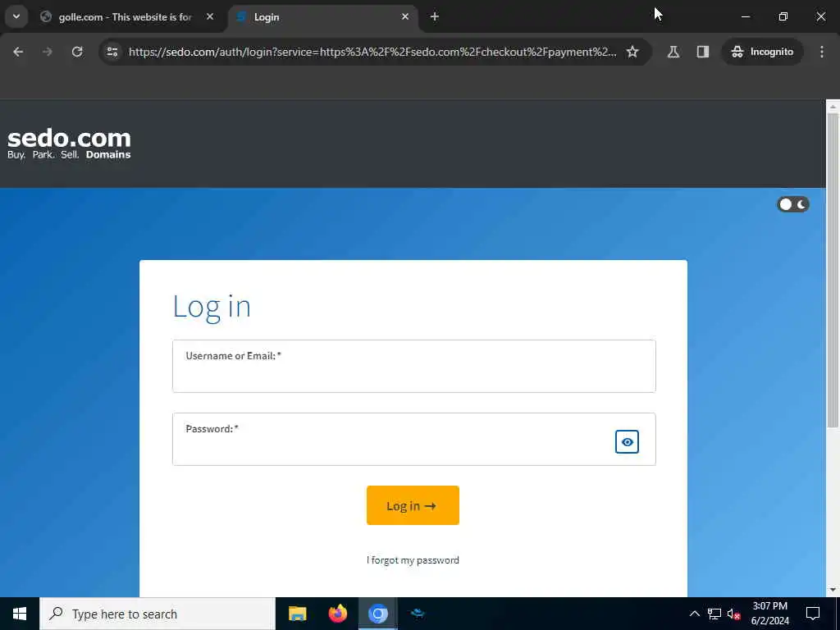Click the muted volume tray icon
840x630 pixels.
coord(733,614)
